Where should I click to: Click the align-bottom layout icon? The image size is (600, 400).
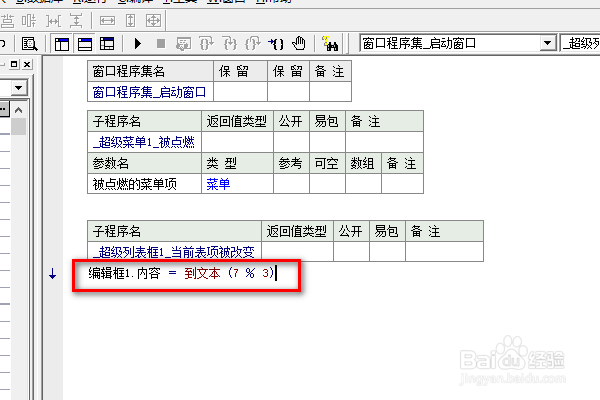[7, 21]
